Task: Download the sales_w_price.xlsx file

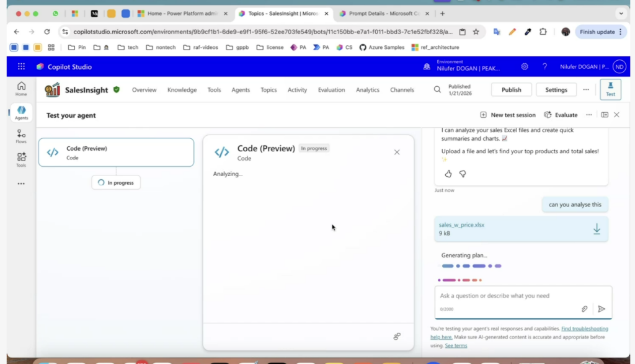Action: 596,229
